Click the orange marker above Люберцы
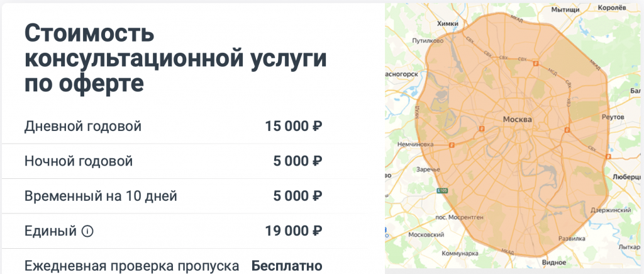Viewport: 644px width, 274px height. pyautogui.click(x=608, y=156)
